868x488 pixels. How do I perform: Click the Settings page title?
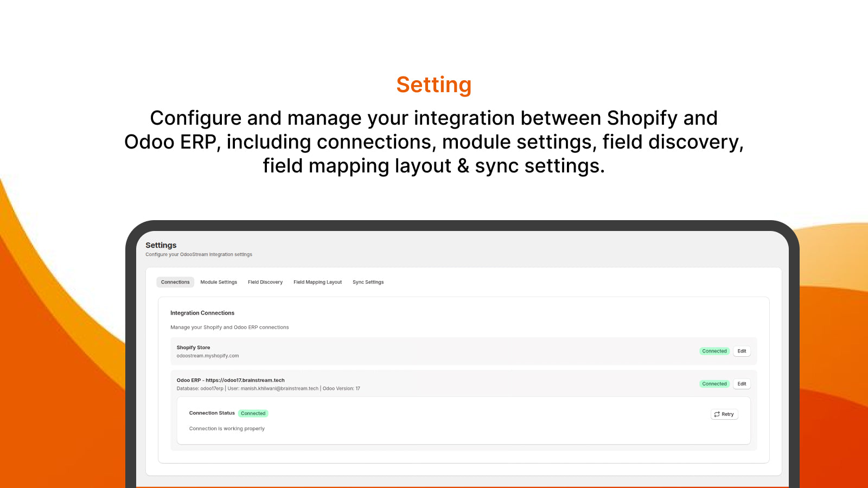click(161, 245)
